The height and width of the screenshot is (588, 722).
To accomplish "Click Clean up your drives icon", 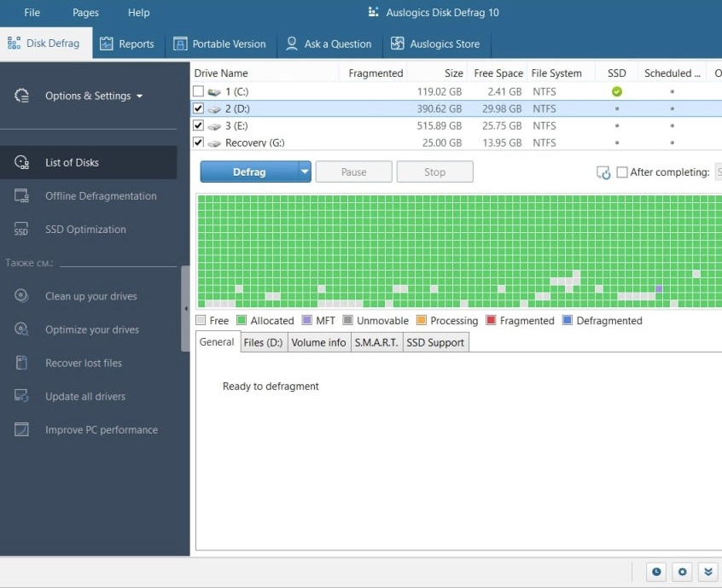I will coord(22,296).
